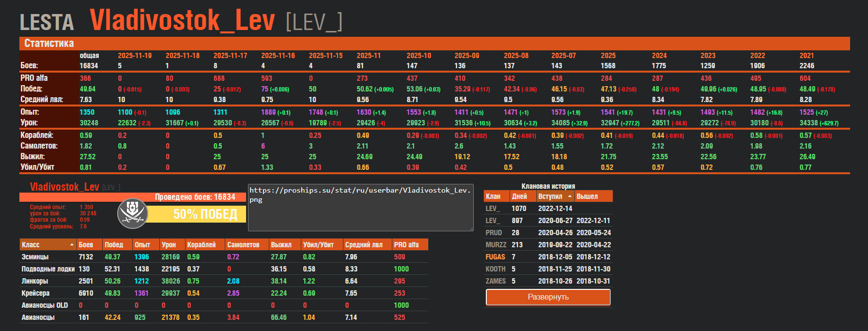868x331 pixels.
Task: Open the FUGAS clan link
Action: [x=495, y=257]
